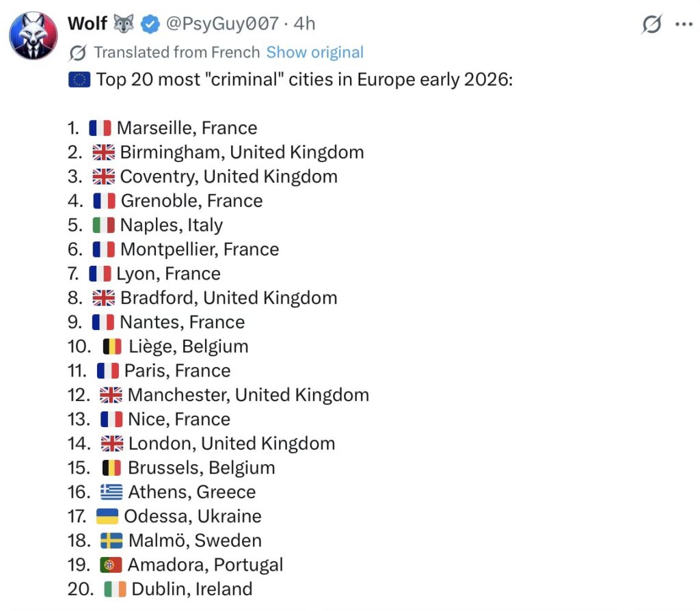The image size is (700, 611).
Task: Click the Irish flag beside Dublin
Action: click(x=115, y=589)
